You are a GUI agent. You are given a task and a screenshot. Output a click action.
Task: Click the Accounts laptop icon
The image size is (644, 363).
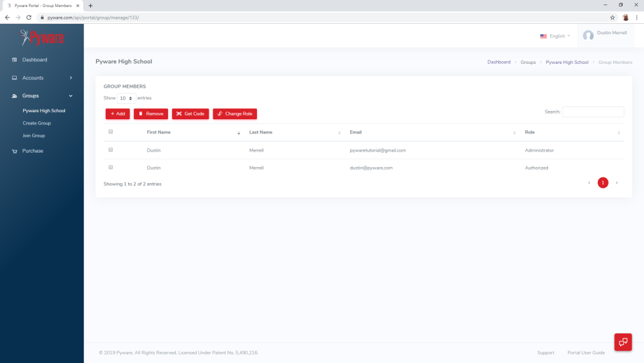click(x=14, y=78)
